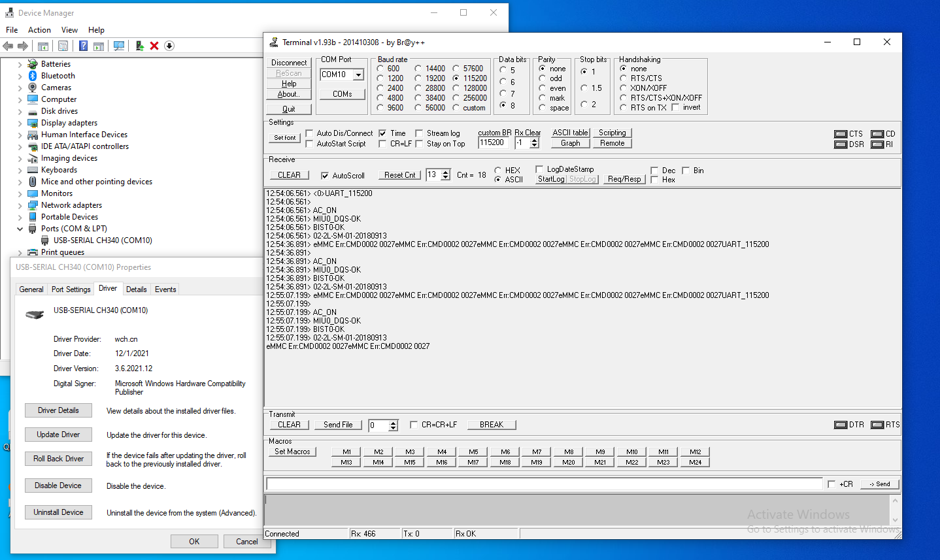The width and height of the screenshot is (940, 560).
Task: Open the COM Port dropdown list
Action: coord(358,75)
